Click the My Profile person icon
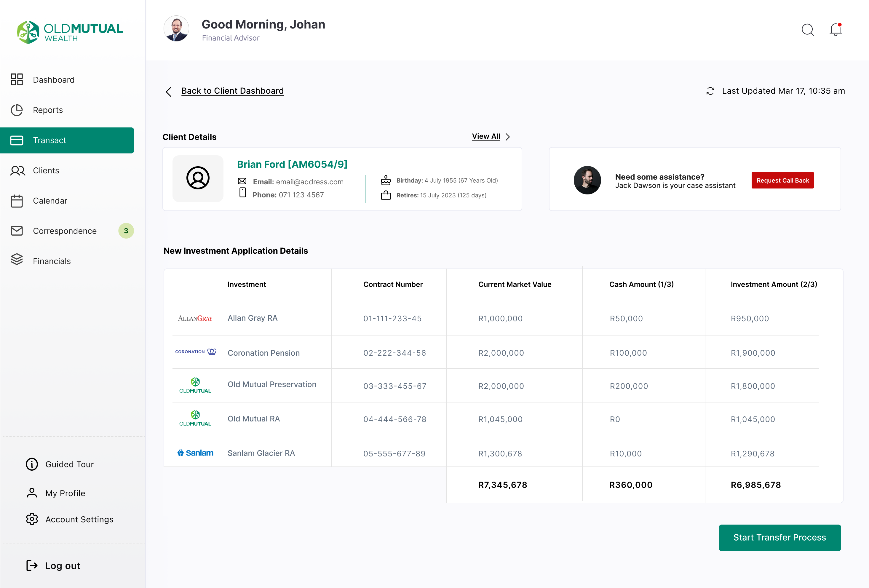Screen dimensions: 869x588 [x=32, y=493]
